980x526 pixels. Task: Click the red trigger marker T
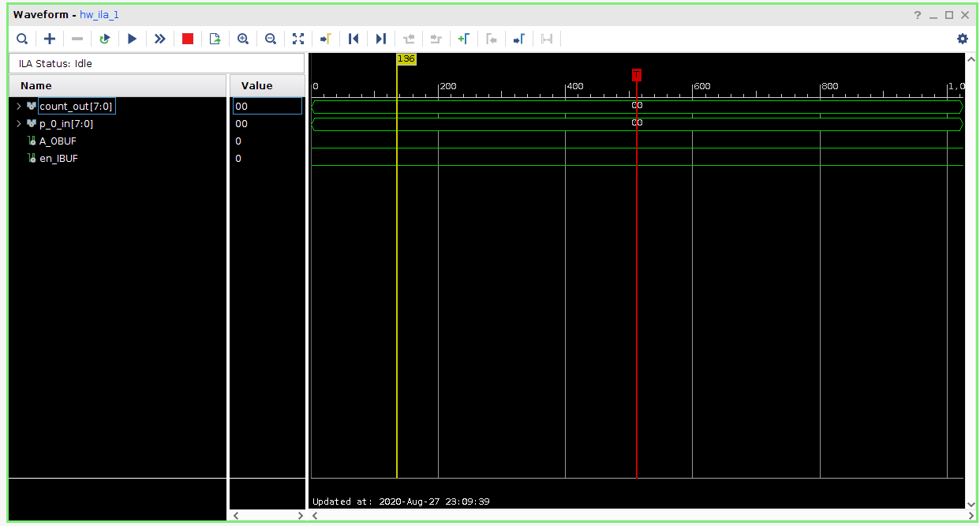(x=636, y=74)
